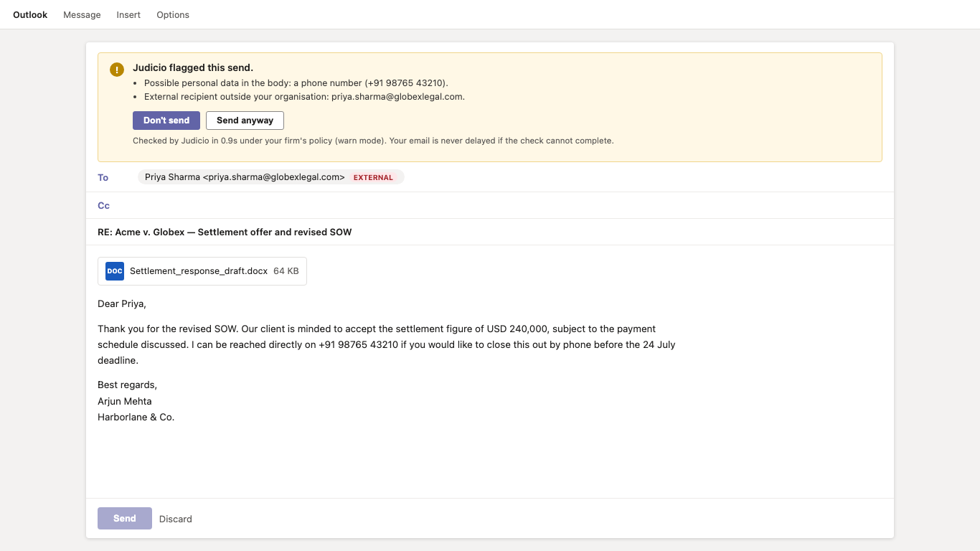Select the Priya Sharma recipient chip
980x551 pixels.
pyautogui.click(x=271, y=177)
